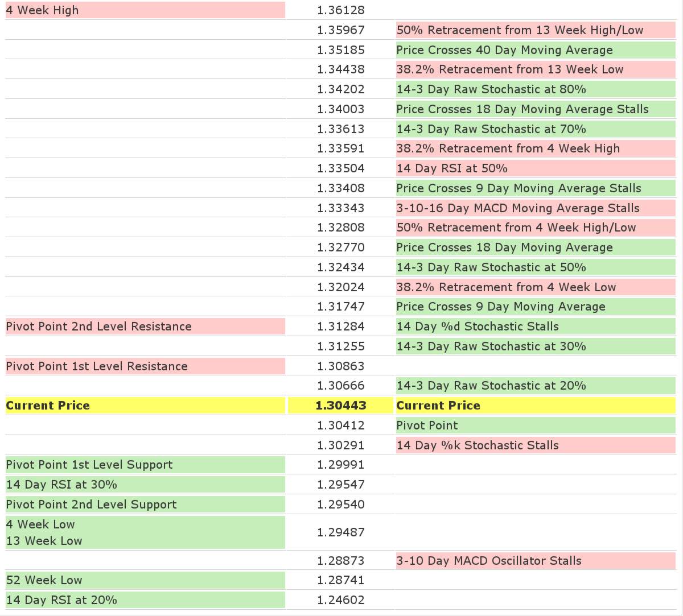Click '14 Day RSI at 50%'
The height and width of the screenshot is (616, 683).
(x=452, y=168)
